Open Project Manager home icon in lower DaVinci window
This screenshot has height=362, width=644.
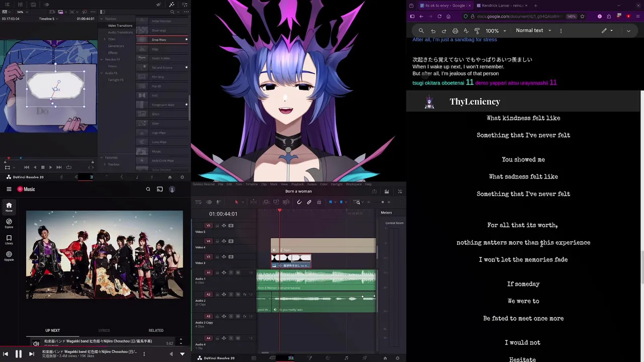click(x=385, y=358)
